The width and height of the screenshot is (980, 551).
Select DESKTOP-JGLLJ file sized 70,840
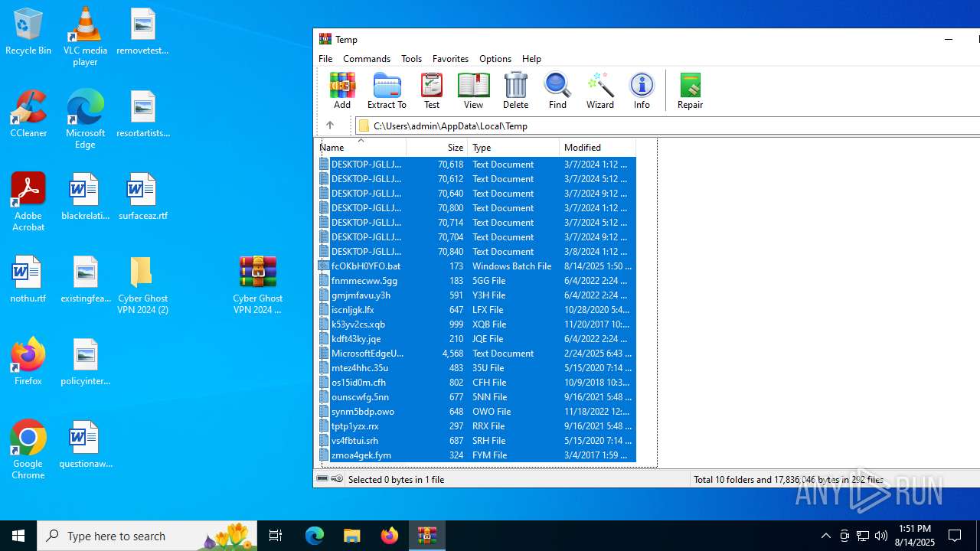pos(476,252)
